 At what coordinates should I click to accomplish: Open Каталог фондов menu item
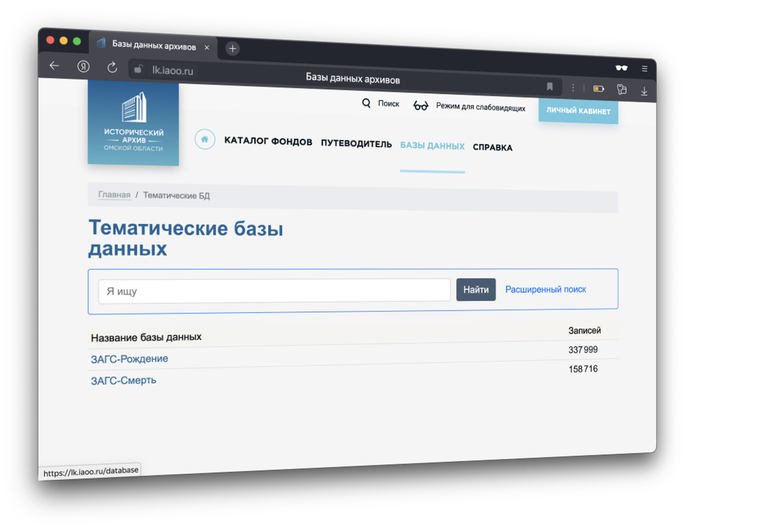tap(268, 141)
